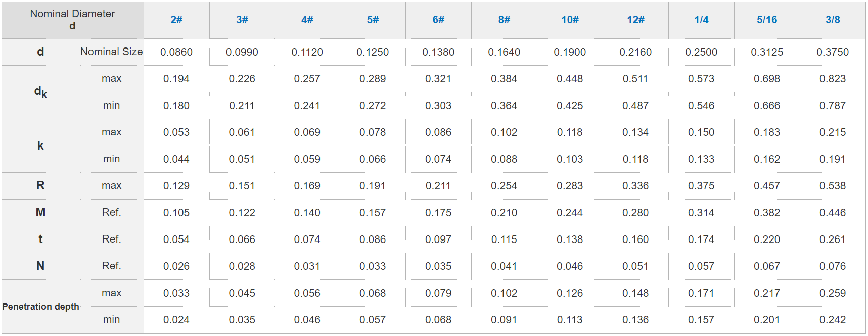Open the 6# column header link
The width and height of the screenshot is (868, 336).
[438, 20]
